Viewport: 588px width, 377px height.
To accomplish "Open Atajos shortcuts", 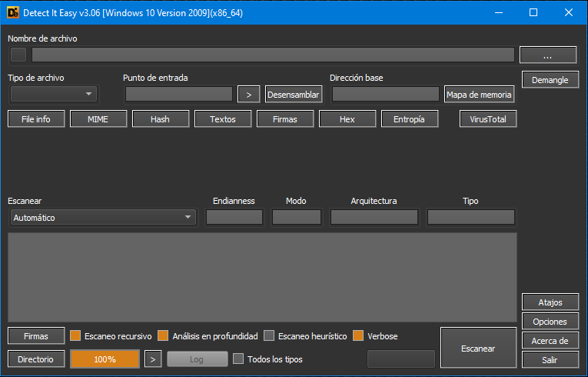I will 550,302.
